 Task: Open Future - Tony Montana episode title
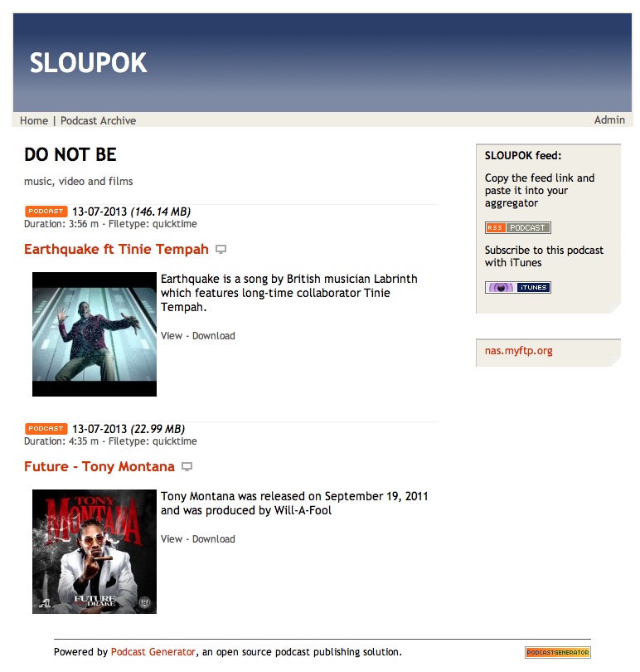(99, 466)
